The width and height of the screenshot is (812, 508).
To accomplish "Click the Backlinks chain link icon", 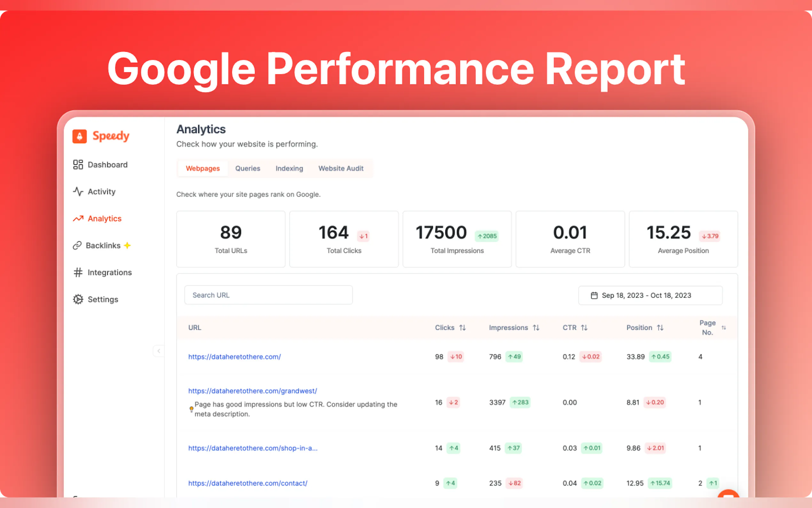I will (77, 246).
